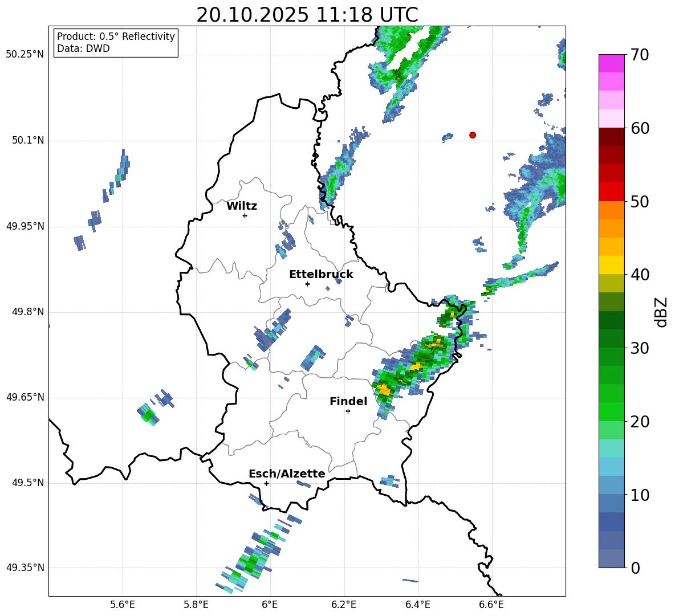Click the dBZ colorbar axis label
Screen dimensions: 675x616
point(661,312)
